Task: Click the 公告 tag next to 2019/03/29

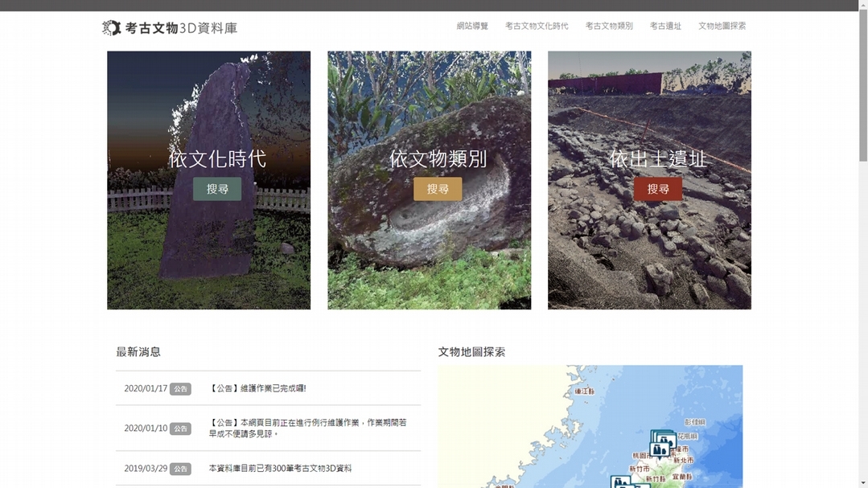Action: (x=180, y=470)
